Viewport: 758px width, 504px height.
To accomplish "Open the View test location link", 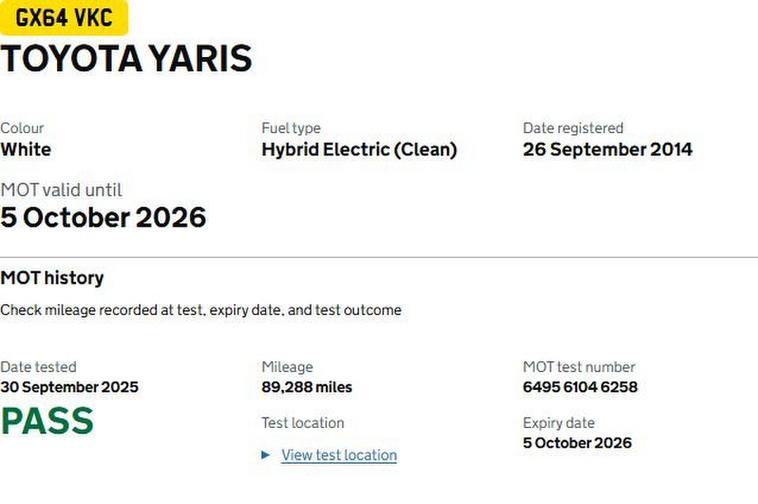I will [339, 455].
